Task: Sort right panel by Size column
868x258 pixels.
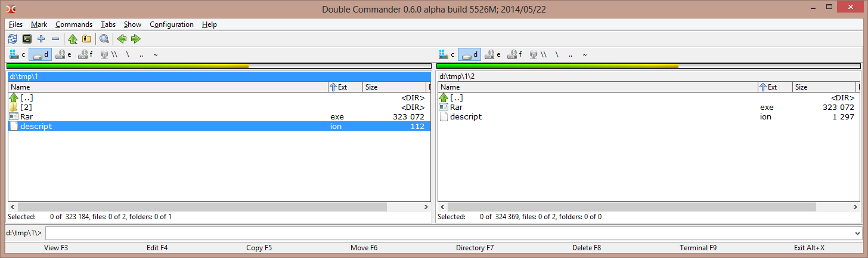Action: (x=824, y=87)
